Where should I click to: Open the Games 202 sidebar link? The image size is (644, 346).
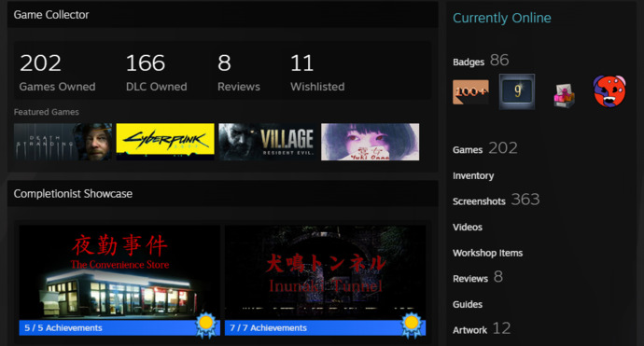(485, 148)
